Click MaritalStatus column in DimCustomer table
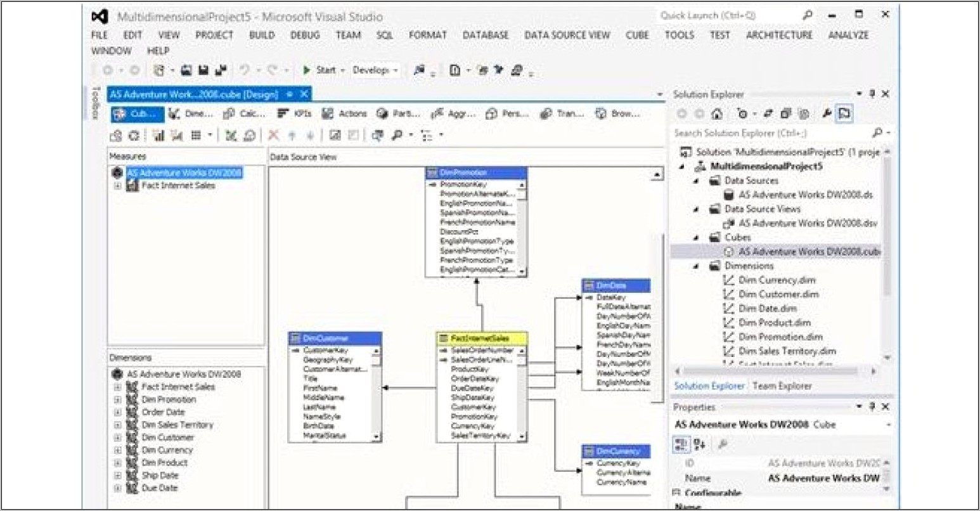 click(323, 436)
